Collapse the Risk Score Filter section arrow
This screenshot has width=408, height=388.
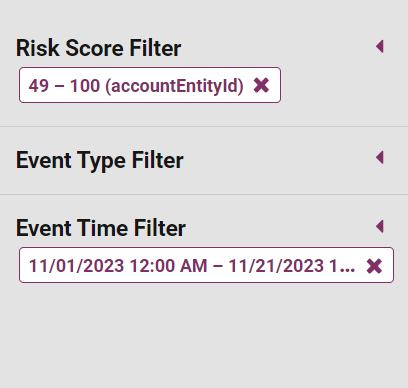tap(380, 46)
